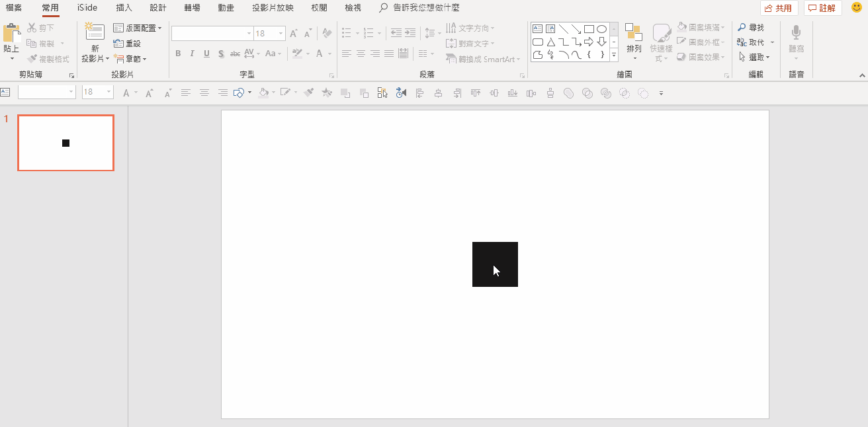Select the rectangle shape in gallery
The image size is (868, 427).
(589, 28)
